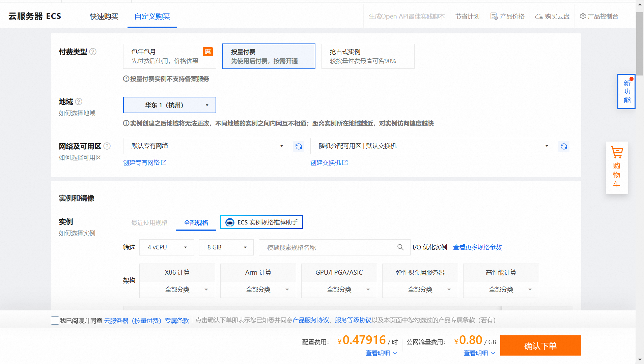
Task: Click the robot icon of ECS 实例规格推荐助手
Action: 230,222
